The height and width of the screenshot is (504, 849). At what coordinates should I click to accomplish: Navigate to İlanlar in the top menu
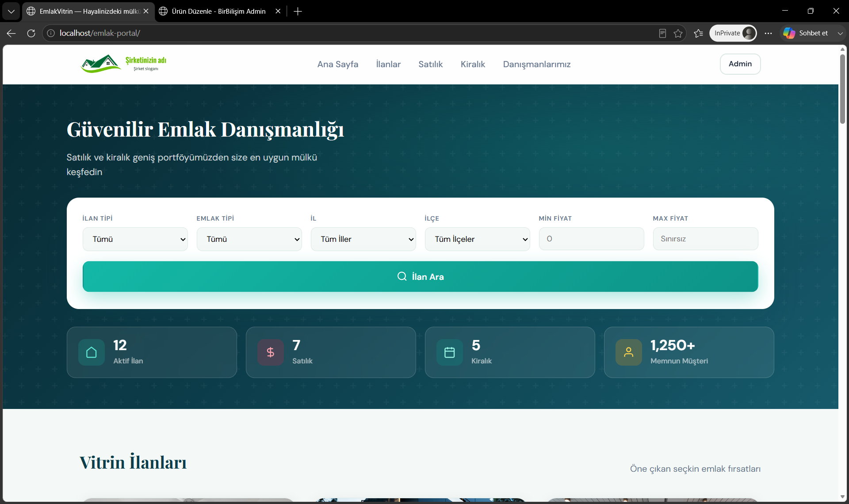point(388,64)
